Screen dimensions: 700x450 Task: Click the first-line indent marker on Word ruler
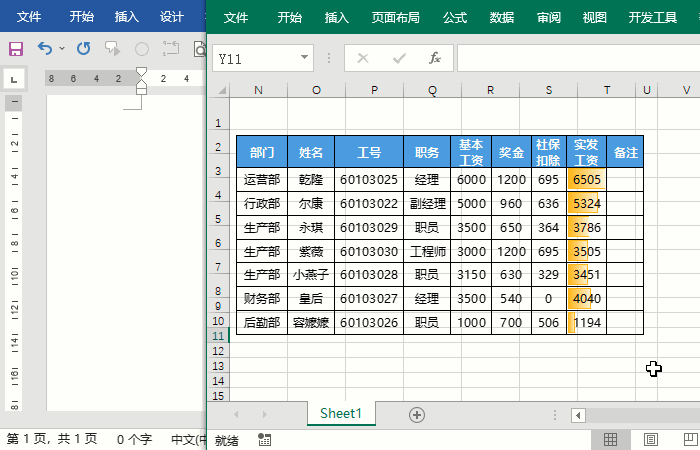tap(141, 72)
